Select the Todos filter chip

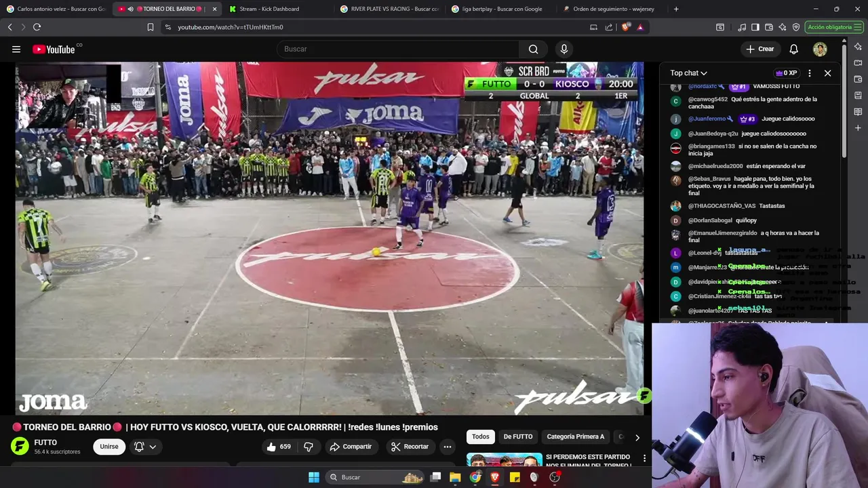click(480, 436)
